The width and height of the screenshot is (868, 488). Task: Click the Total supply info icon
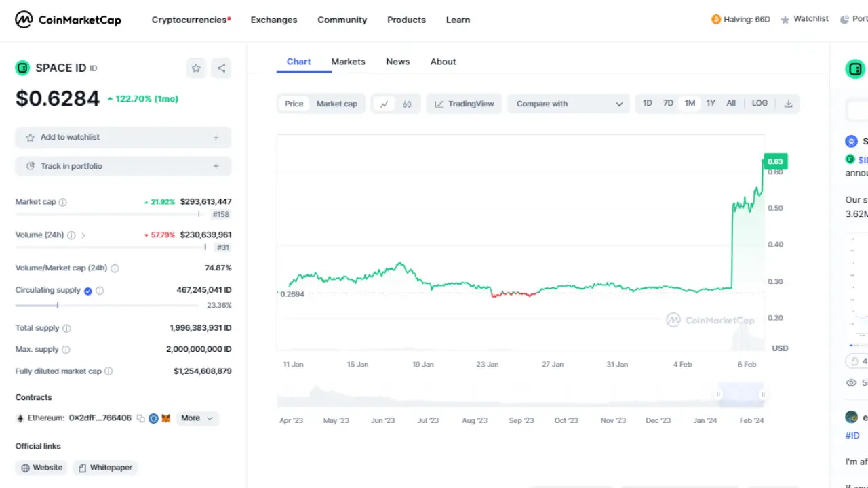coord(66,328)
